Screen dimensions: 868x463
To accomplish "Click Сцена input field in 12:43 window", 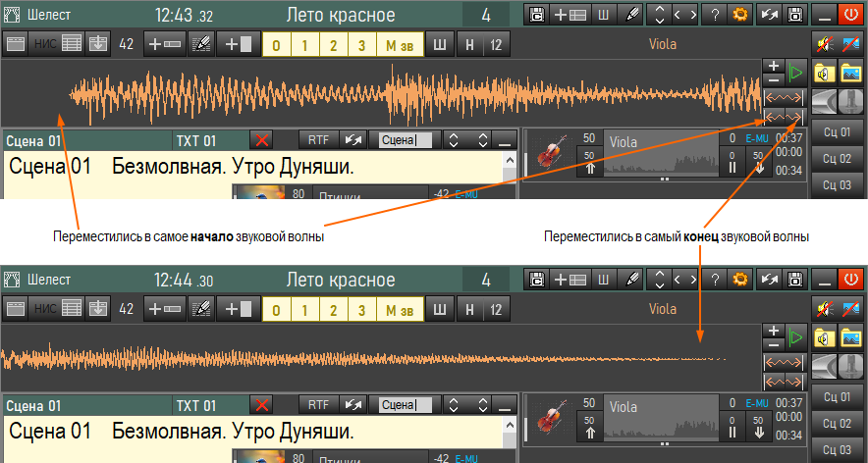I will click(406, 140).
